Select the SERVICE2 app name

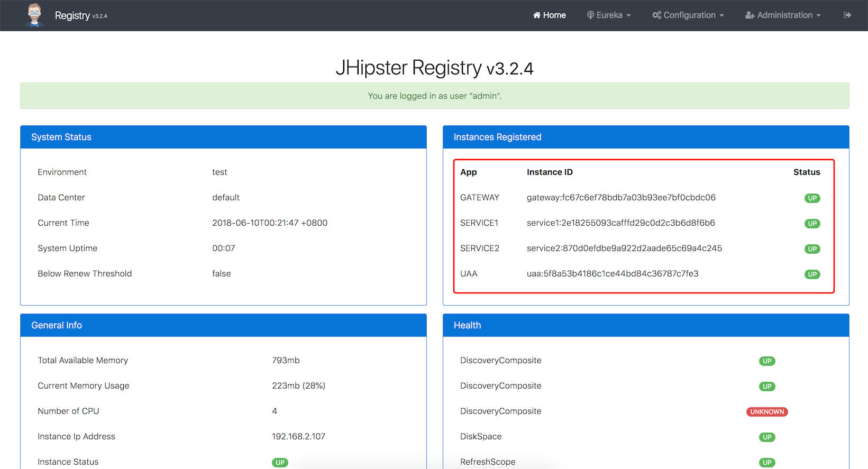click(x=480, y=248)
